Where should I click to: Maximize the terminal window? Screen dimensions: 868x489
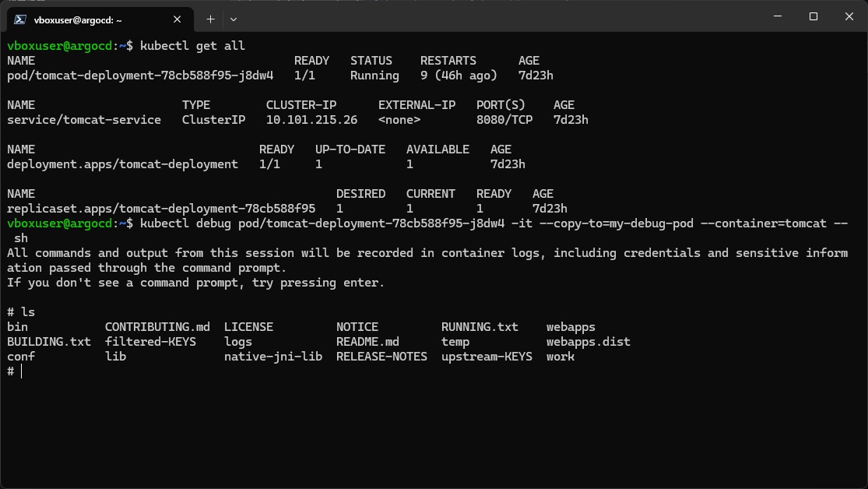pos(814,16)
